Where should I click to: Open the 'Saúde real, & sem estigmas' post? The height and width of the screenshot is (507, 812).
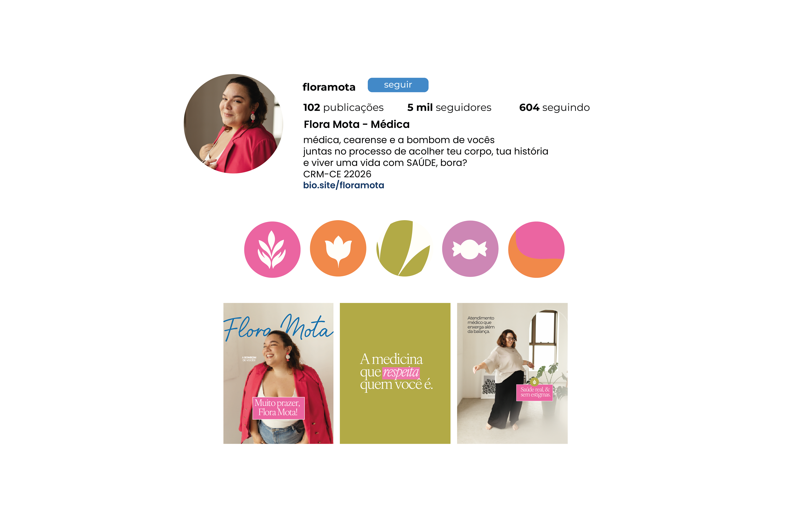pos(512,373)
